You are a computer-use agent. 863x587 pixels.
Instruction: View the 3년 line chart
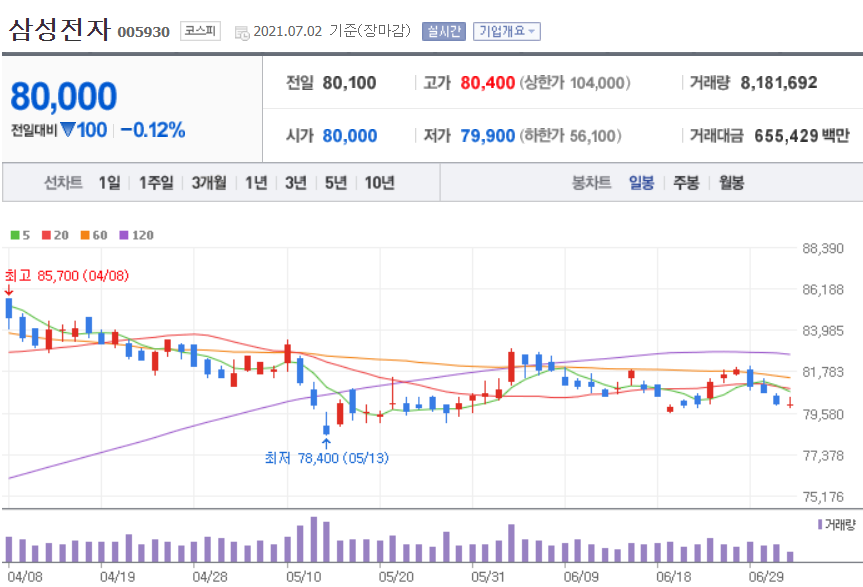pyautogui.click(x=296, y=182)
